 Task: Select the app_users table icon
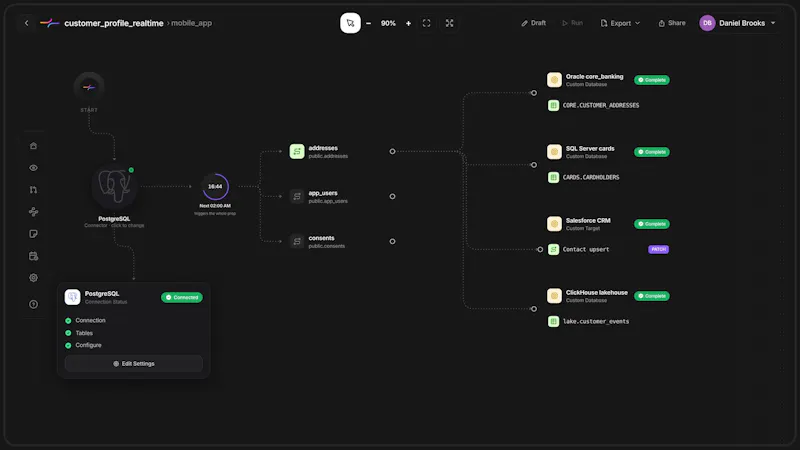click(x=297, y=196)
